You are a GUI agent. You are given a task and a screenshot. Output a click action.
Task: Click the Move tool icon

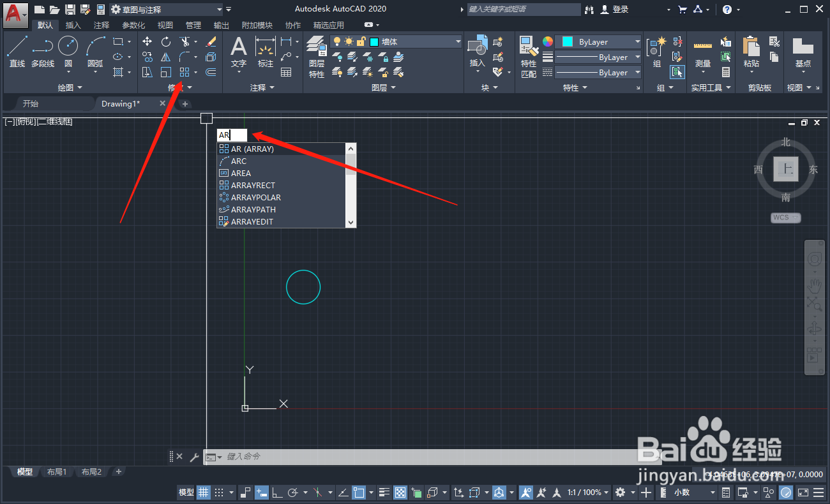click(147, 41)
